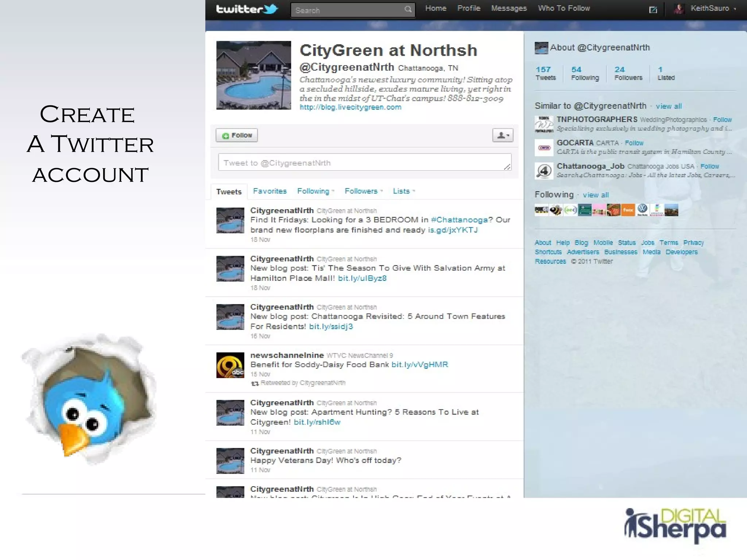Click the avatar on the Salvation Army tweet
This screenshot has height=560, width=747.
pos(230,268)
